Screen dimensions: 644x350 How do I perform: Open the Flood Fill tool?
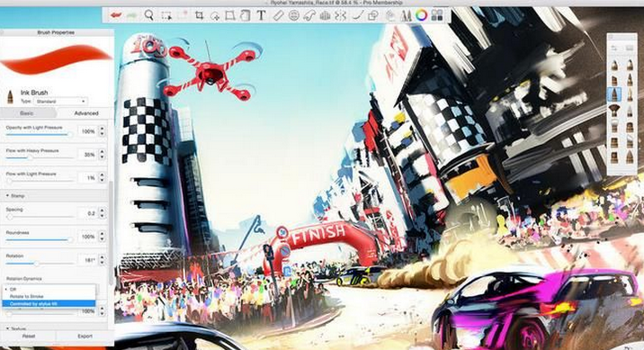(x=245, y=16)
